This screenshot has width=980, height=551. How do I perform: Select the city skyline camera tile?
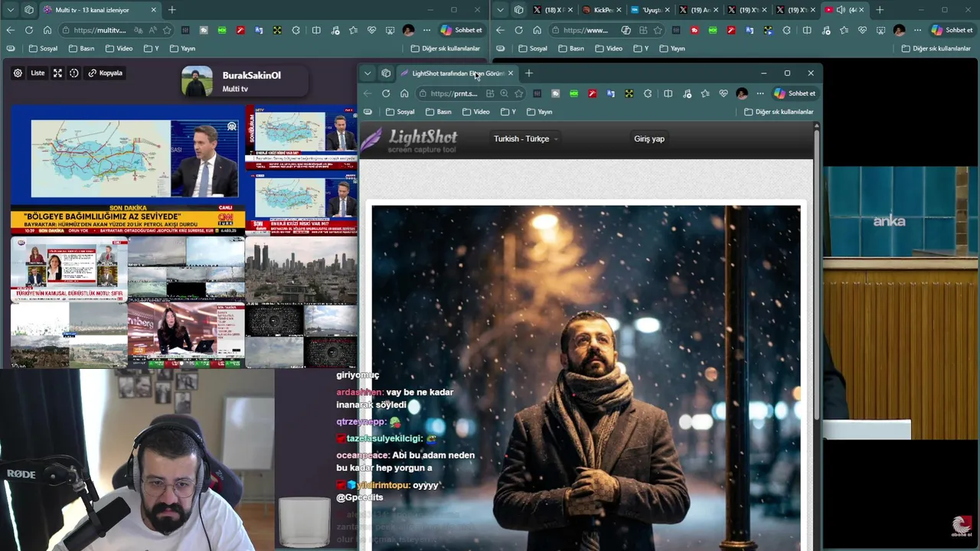301,269
